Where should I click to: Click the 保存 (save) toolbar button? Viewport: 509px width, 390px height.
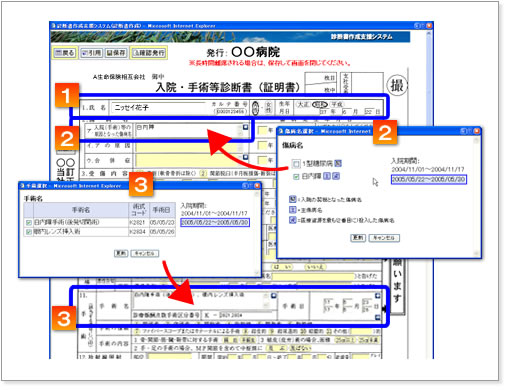pyautogui.click(x=116, y=53)
